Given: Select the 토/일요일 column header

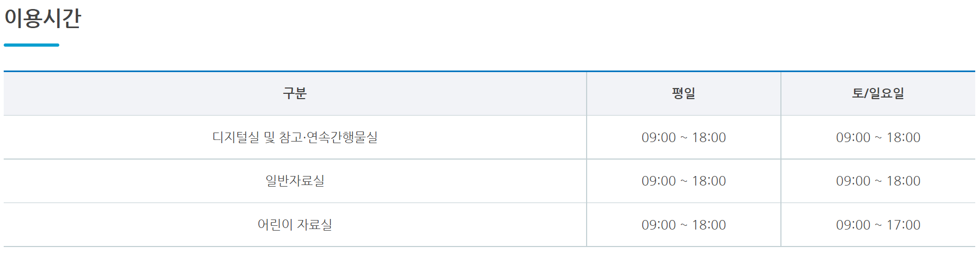Looking at the screenshot, I should [x=878, y=93].
